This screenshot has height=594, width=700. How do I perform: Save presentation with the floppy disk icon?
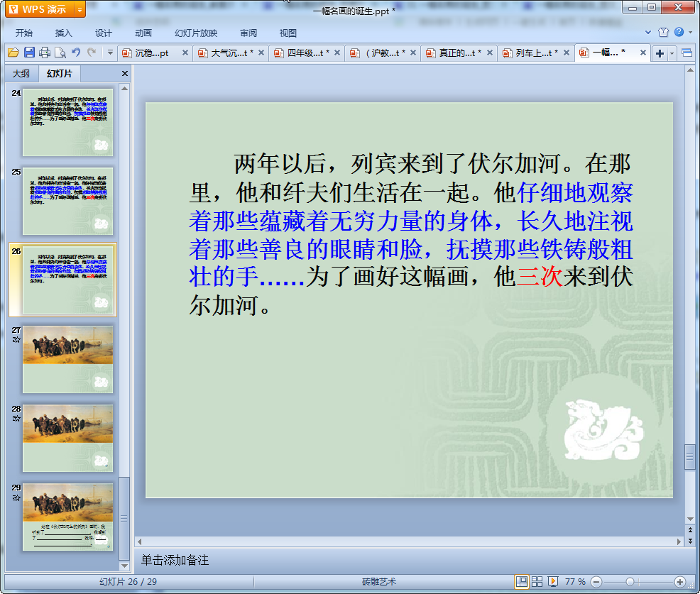29,53
